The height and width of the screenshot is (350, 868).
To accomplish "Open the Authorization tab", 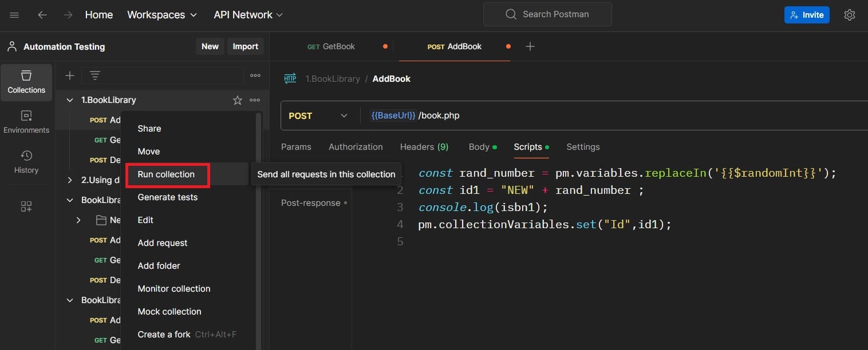I will tap(356, 147).
